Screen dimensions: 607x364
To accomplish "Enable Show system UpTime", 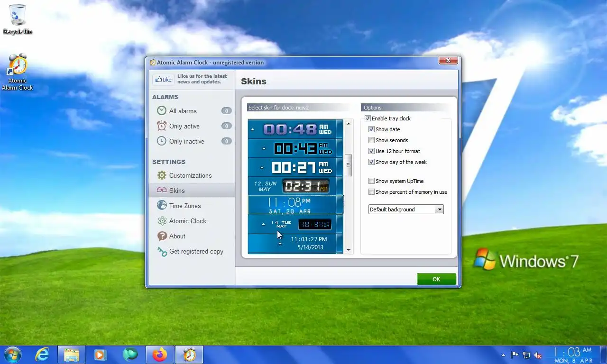I will 372,181.
